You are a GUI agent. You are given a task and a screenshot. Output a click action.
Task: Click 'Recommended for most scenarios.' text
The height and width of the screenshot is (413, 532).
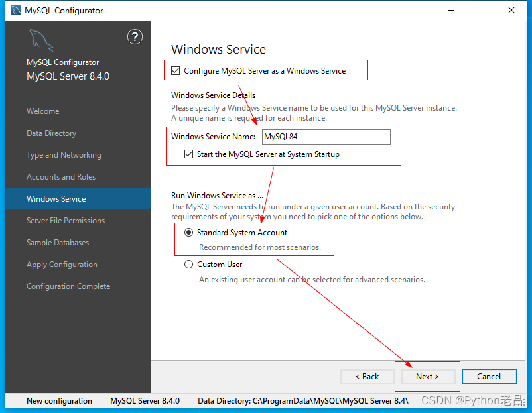tap(260, 247)
